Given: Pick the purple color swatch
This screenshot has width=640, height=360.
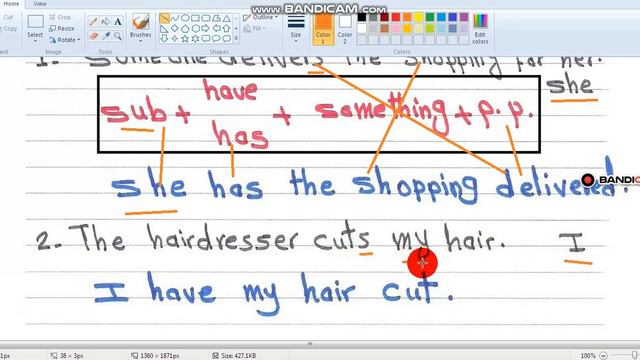Looking at the screenshot, I should [x=464, y=17].
